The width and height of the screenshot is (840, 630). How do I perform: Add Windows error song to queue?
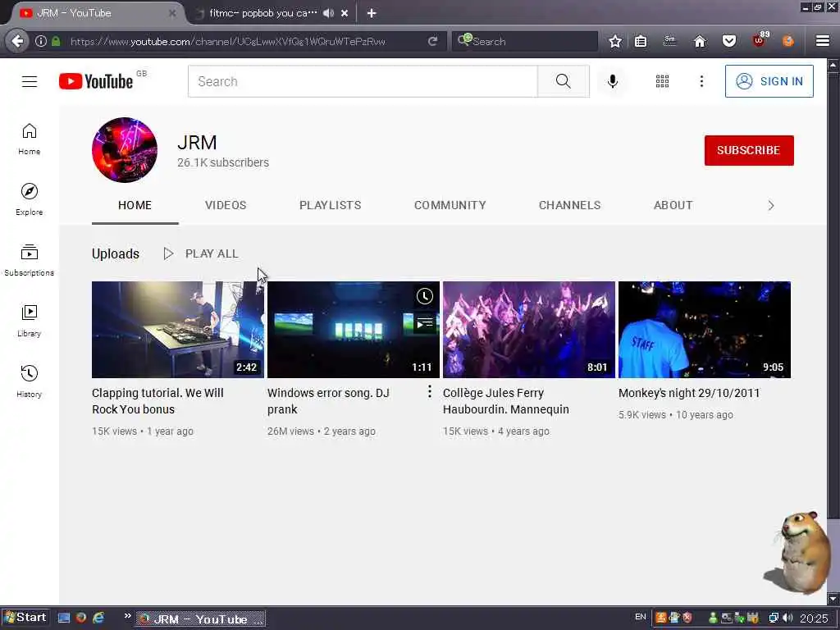pos(424,323)
